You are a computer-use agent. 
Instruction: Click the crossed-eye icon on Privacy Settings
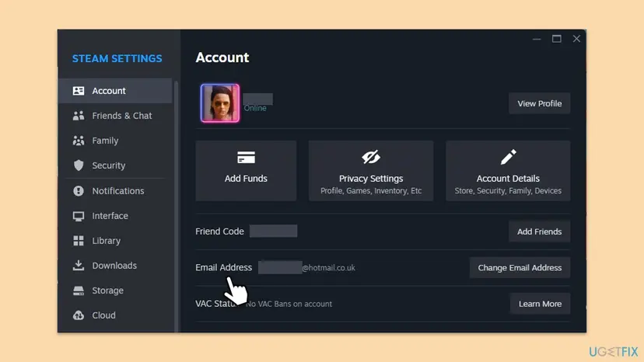click(371, 157)
